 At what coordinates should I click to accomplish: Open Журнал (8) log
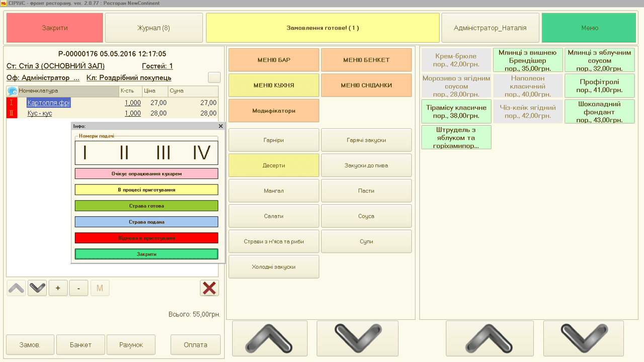(x=154, y=28)
